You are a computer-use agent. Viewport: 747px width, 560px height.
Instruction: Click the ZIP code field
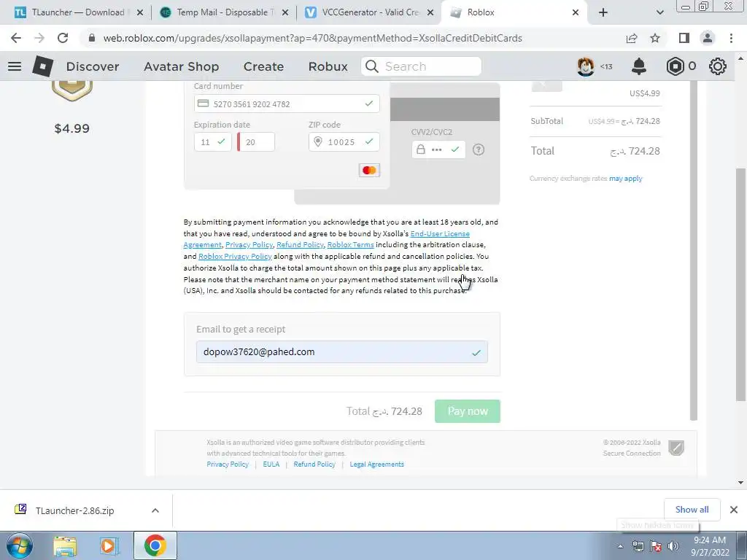pyautogui.click(x=344, y=142)
